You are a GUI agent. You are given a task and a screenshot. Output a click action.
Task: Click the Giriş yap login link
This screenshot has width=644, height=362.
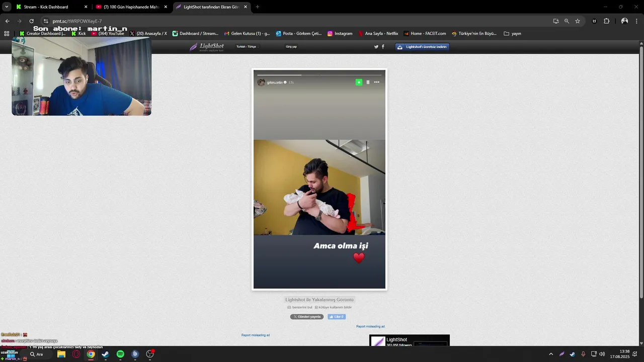click(x=291, y=47)
